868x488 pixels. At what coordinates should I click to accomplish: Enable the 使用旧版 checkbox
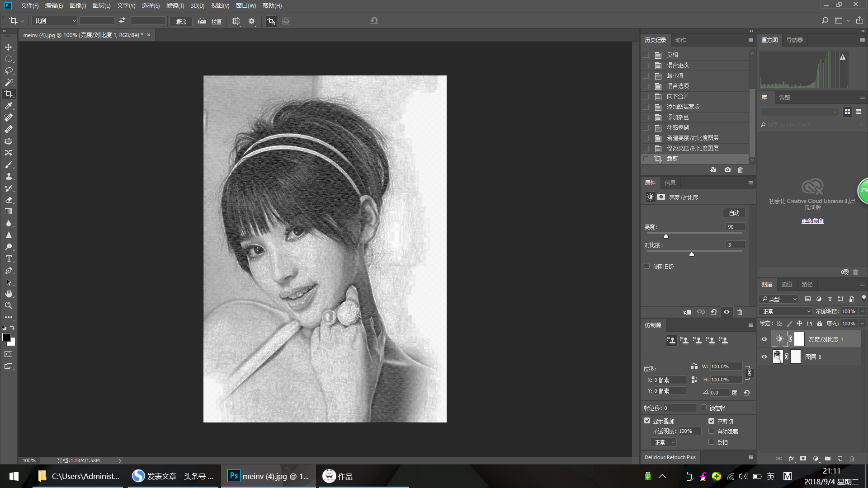click(647, 266)
